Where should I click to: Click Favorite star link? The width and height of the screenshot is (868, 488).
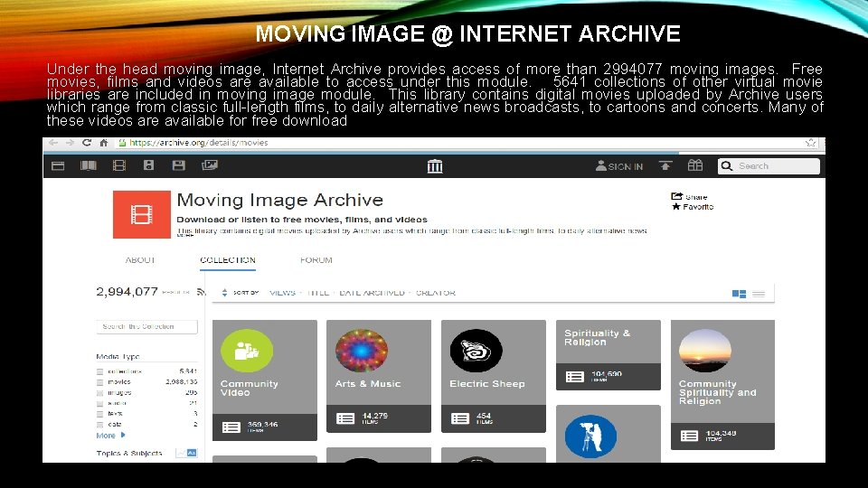click(x=693, y=206)
